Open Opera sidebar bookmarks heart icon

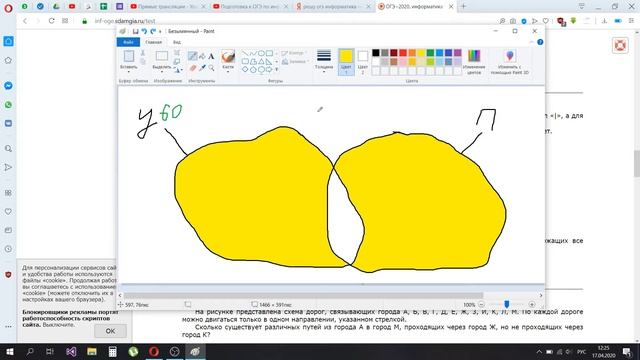pyautogui.click(x=8, y=211)
